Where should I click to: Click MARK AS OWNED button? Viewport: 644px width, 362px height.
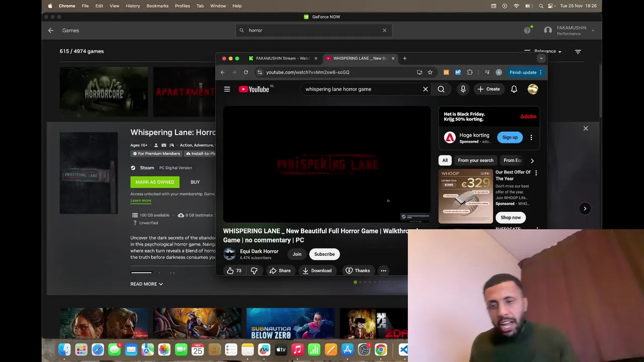[155, 182]
